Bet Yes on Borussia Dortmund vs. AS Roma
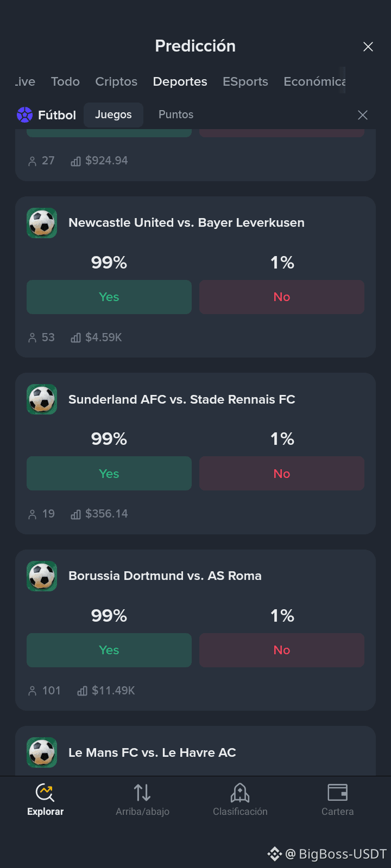The image size is (391, 868). pyautogui.click(x=109, y=650)
